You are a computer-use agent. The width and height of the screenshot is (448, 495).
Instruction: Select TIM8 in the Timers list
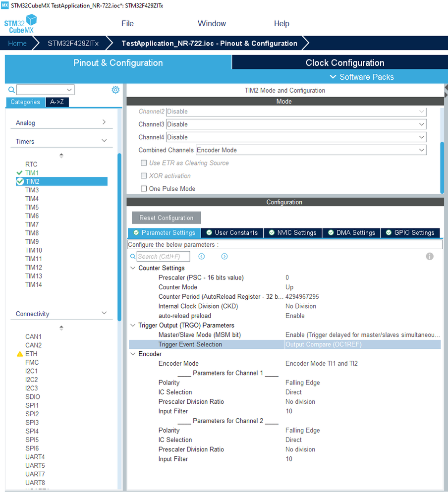pyautogui.click(x=32, y=233)
